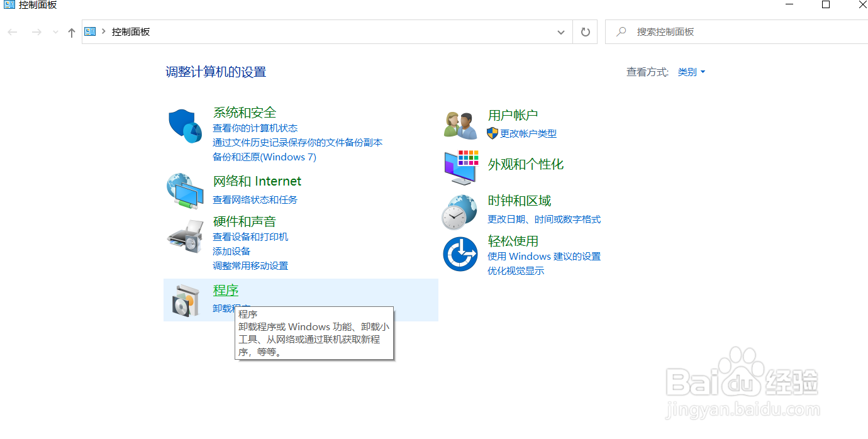Click the 控制面板 breadcrumb in the address bar
This screenshot has height=439, width=868.
[131, 31]
